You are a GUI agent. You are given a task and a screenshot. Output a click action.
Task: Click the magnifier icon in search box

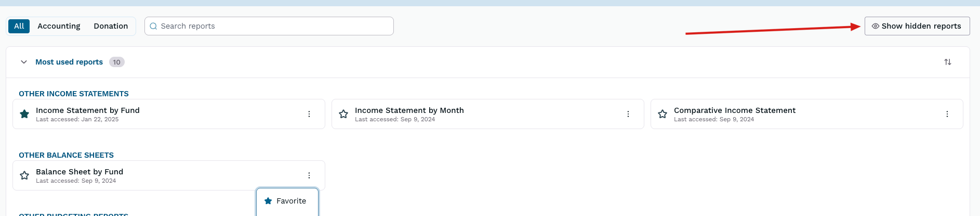153,26
